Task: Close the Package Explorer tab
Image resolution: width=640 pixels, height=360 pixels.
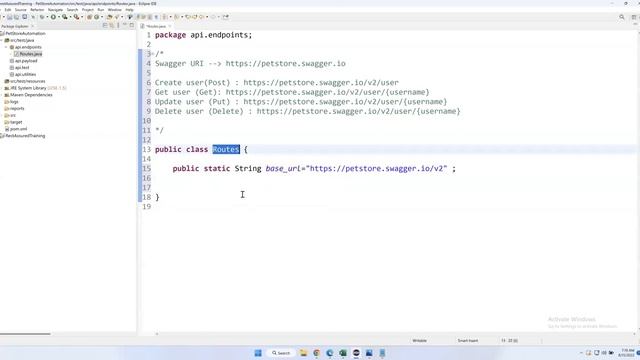Action: tap(33, 26)
